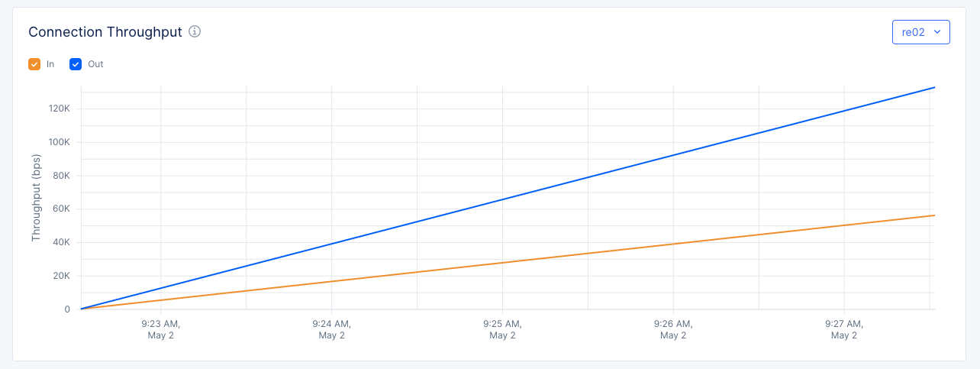
Task: Click the info icon beside Connection Throughput
Action: [195, 31]
